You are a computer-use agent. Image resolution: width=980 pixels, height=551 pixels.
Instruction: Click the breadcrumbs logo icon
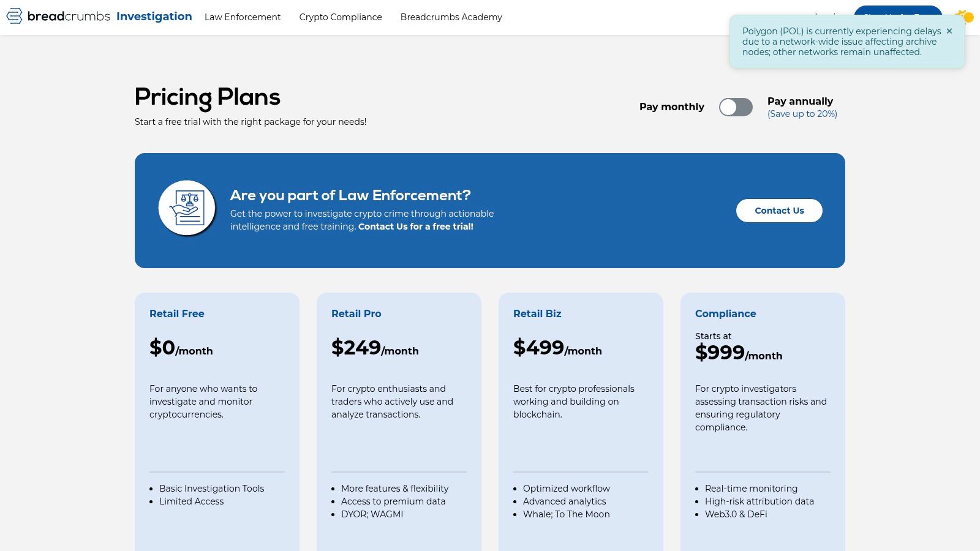(13, 17)
